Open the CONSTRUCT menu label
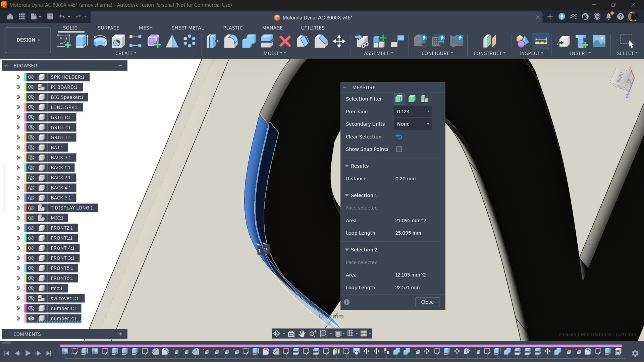 [489, 53]
